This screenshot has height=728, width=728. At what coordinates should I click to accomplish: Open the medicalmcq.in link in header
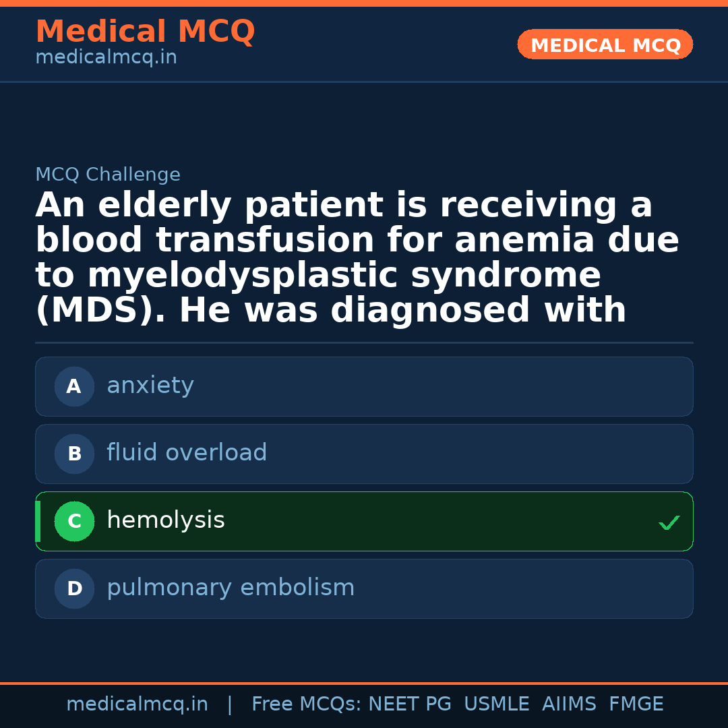pos(106,58)
